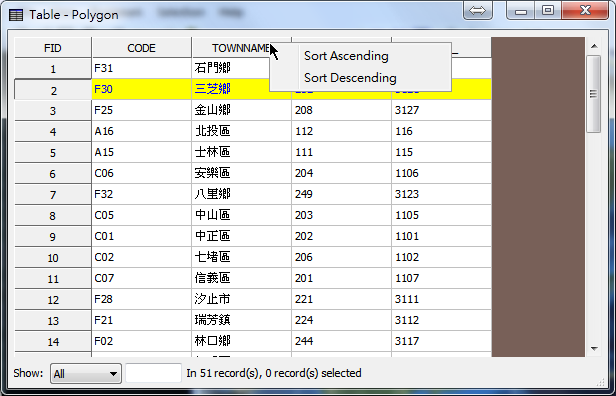The height and width of the screenshot is (396, 616).
Task: Click town name 安樂區
Action: tap(213, 173)
